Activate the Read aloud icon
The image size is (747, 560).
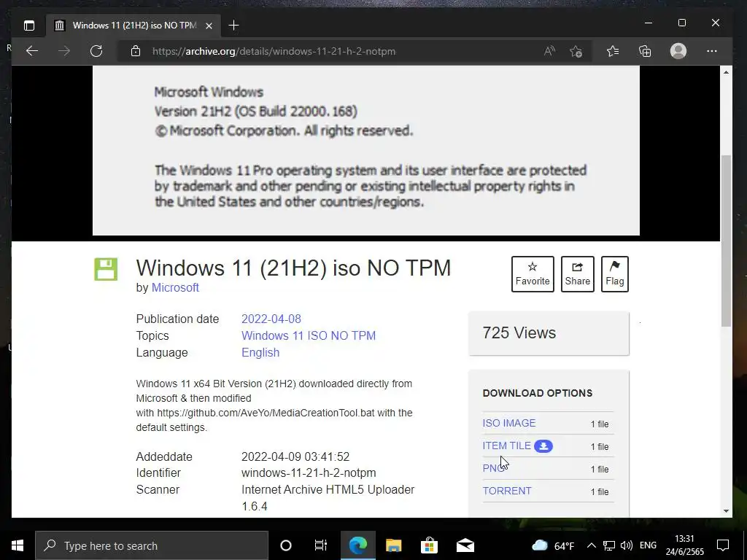549,51
